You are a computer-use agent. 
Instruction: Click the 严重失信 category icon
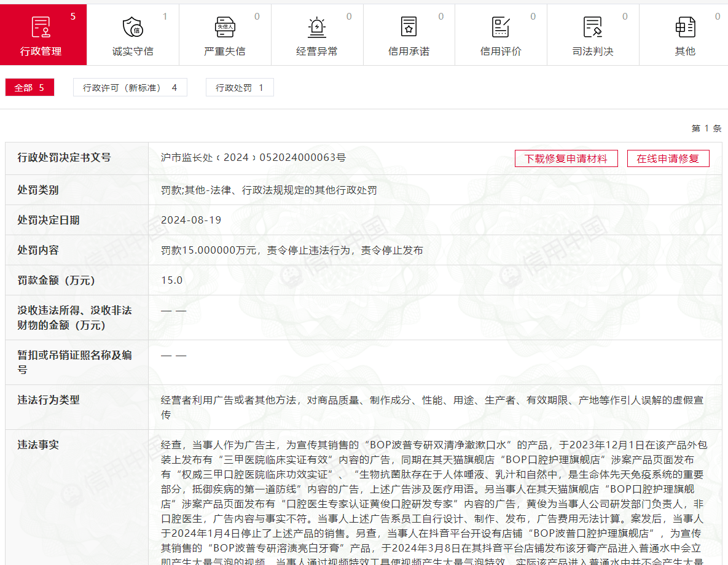pyautogui.click(x=224, y=27)
